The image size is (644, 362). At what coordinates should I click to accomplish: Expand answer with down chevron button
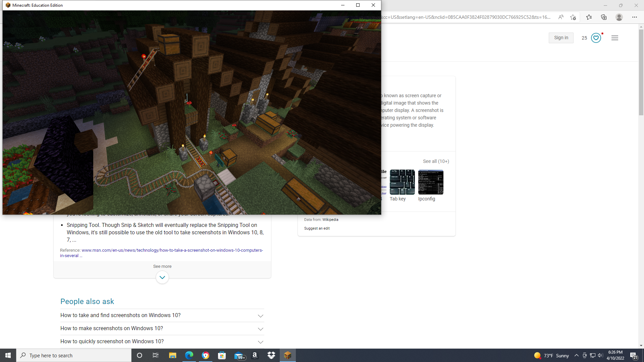coord(162,277)
